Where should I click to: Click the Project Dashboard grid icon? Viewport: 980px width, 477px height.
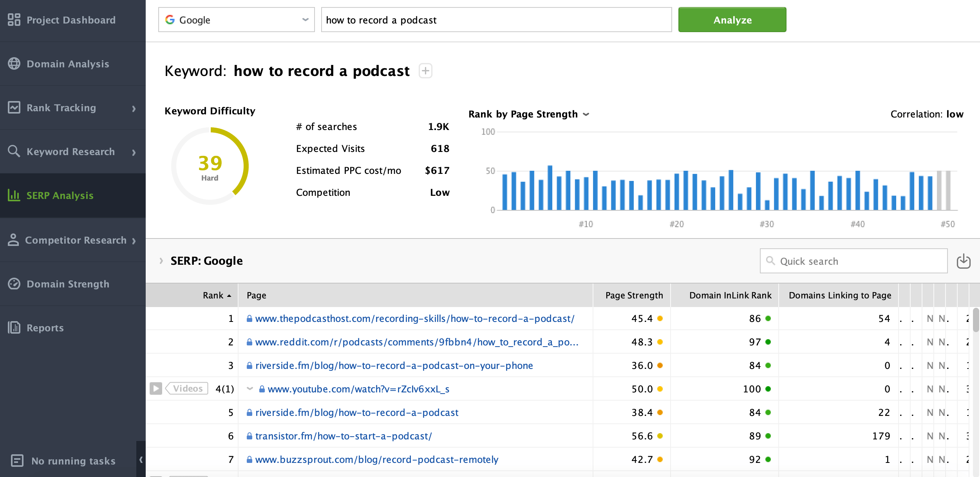coord(14,20)
